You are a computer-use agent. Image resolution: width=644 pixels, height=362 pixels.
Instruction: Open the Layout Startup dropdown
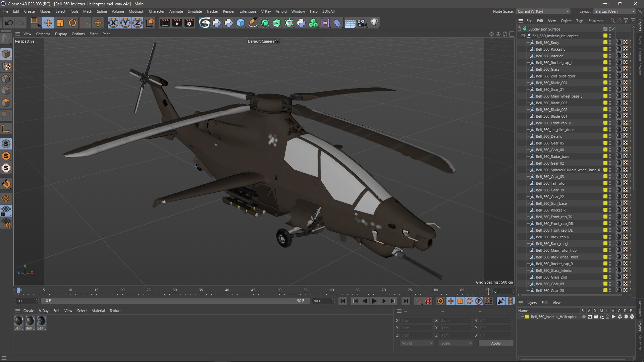click(614, 11)
